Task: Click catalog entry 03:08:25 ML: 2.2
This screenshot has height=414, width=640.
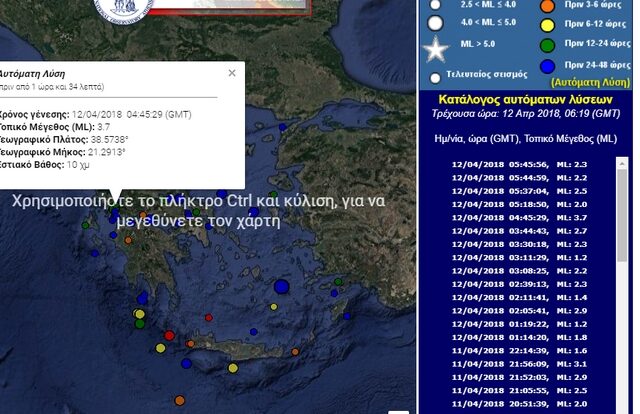Action: [x=519, y=271]
